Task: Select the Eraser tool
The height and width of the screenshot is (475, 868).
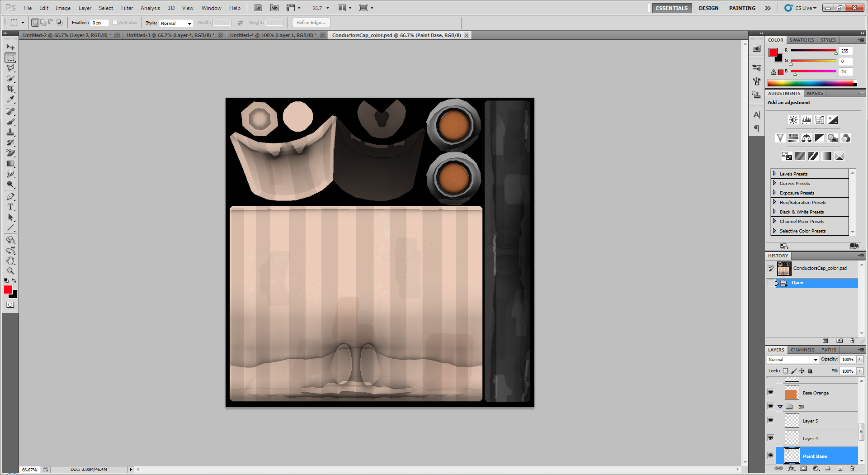Action: click(x=10, y=153)
